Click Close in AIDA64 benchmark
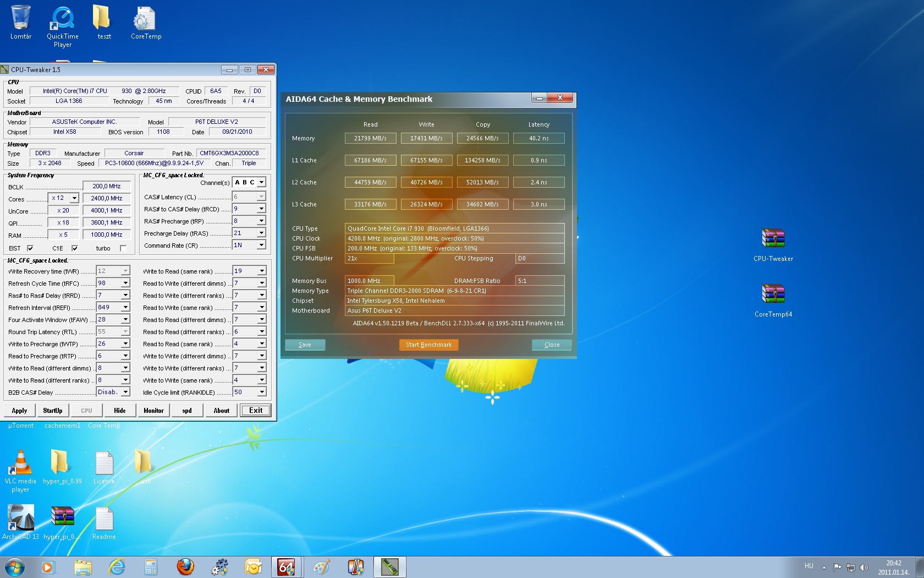 click(x=552, y=345)
